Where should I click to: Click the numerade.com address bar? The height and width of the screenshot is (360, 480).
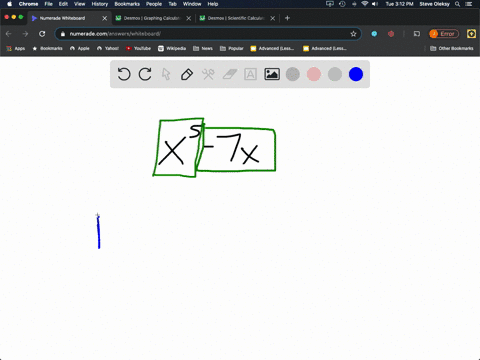pos(208,34)
